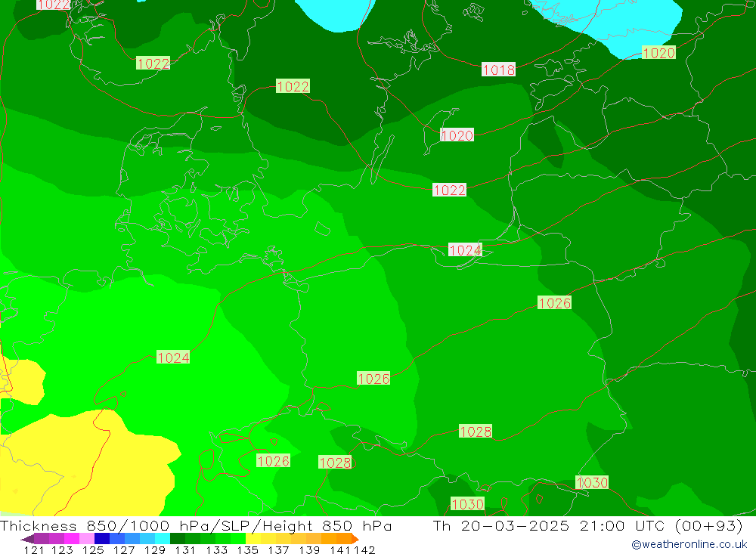Pick the magenta legend swatch
This screenshot has width=756, height=554.
tap(72, 539)
